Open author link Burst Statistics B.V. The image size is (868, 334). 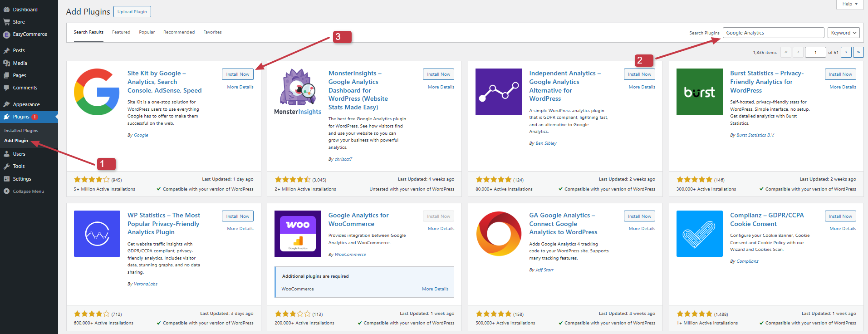click(x=755, y=135)
